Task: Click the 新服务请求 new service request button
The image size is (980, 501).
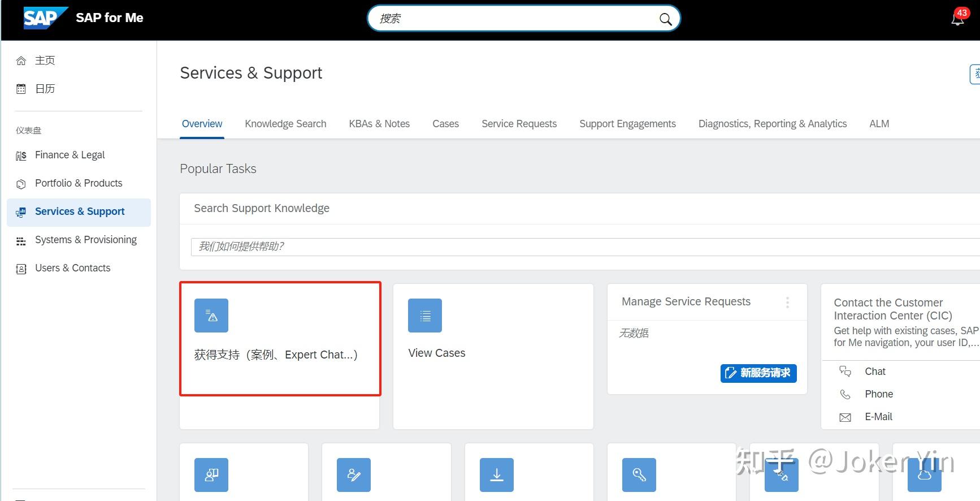Action: pyautogui.click(x=758, y=373)
